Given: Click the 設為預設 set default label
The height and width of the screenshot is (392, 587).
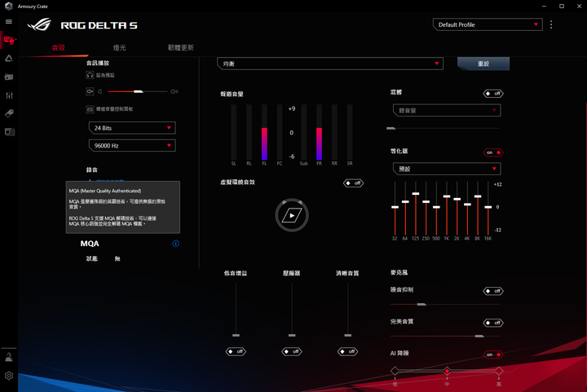Looking at the screenshot, I should click(105, 75).
